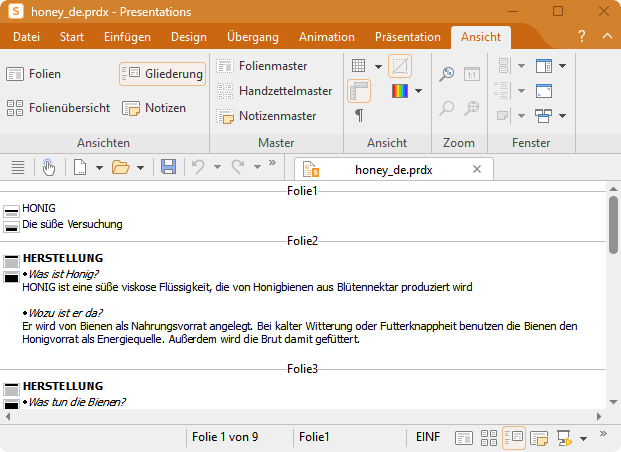Toggle touch mode hand icon

[48, 167]
